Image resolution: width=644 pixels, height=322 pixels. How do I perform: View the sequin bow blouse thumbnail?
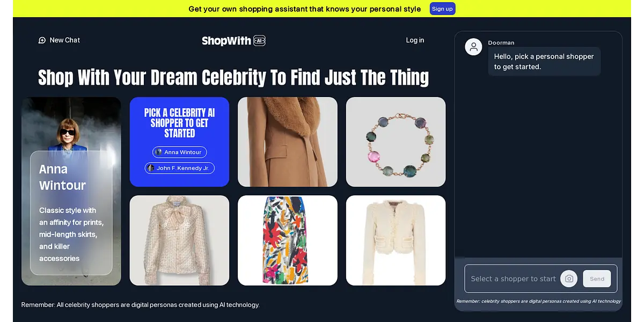pyautogui.click(x=179, y=240)
